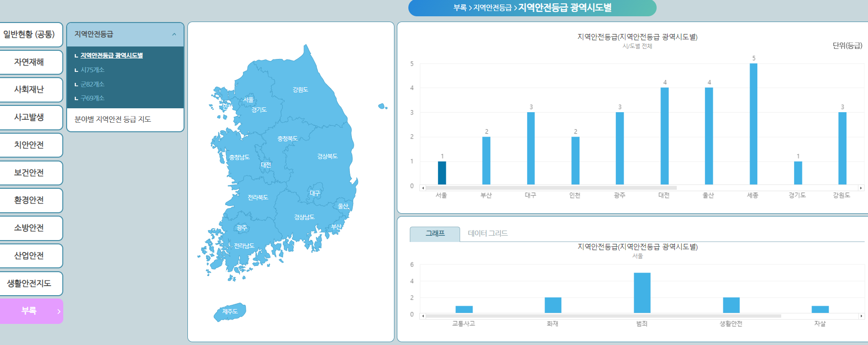868x345 pixels.
Task: Click left arrow of top chart scrollbar
Action: pos(422,188)
